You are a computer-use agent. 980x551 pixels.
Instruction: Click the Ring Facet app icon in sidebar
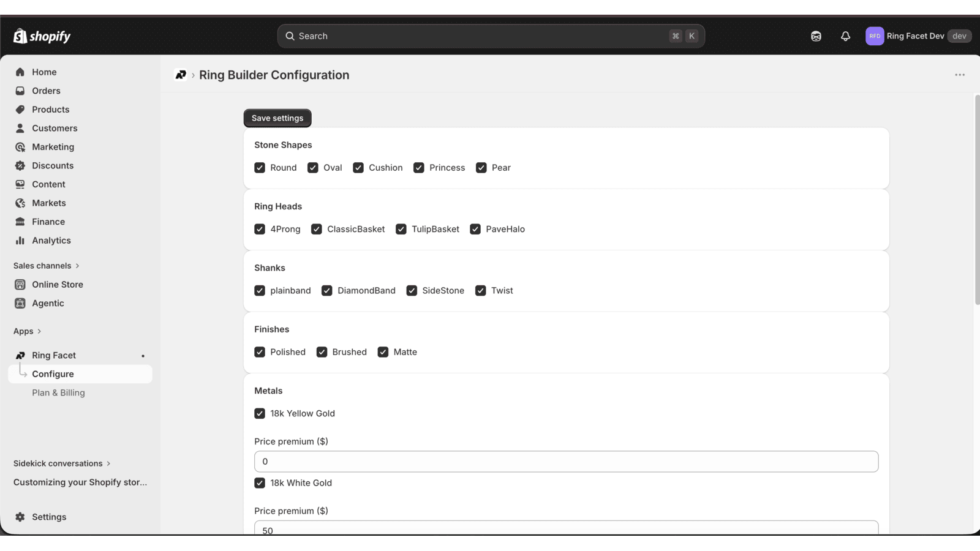[20, 356]
